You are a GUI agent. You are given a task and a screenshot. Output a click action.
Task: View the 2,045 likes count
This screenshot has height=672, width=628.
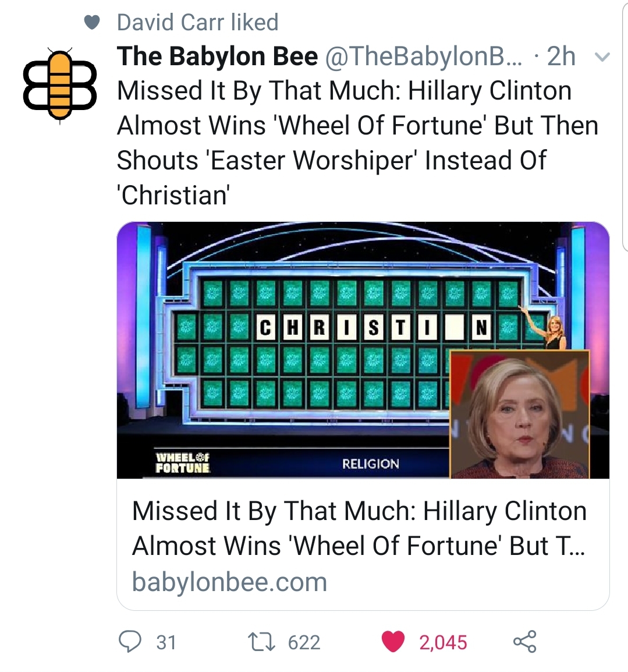tap(443, 642)
